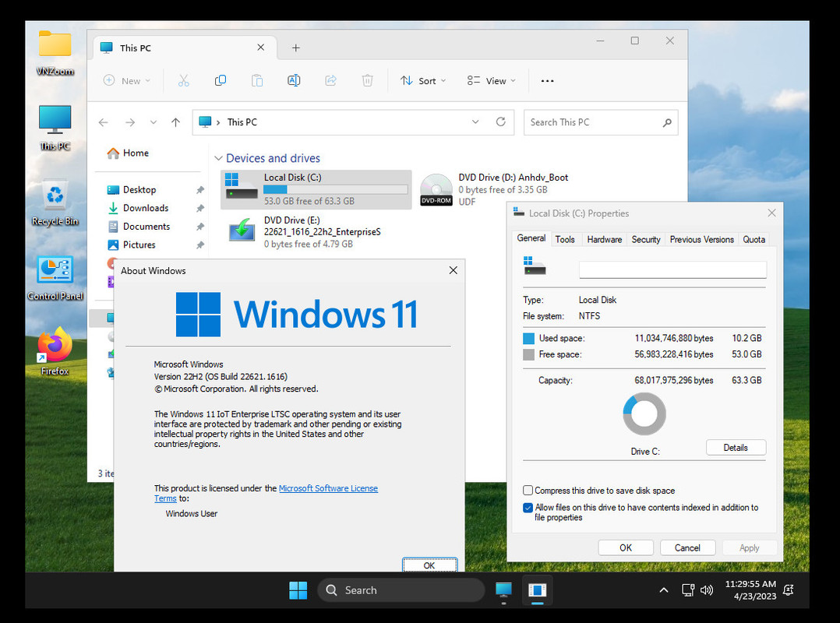Open notification center bell icon

click(x=788, y=590)
